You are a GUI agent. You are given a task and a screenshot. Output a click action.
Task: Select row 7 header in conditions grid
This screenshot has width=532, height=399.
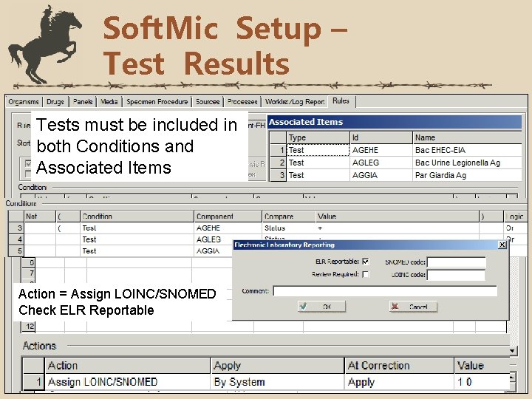(x=30, y=273)
